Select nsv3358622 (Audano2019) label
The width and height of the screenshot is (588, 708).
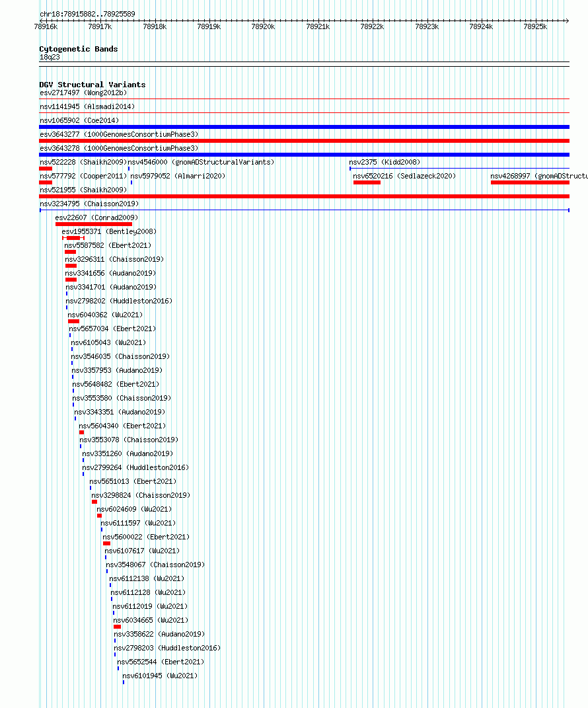159,635
